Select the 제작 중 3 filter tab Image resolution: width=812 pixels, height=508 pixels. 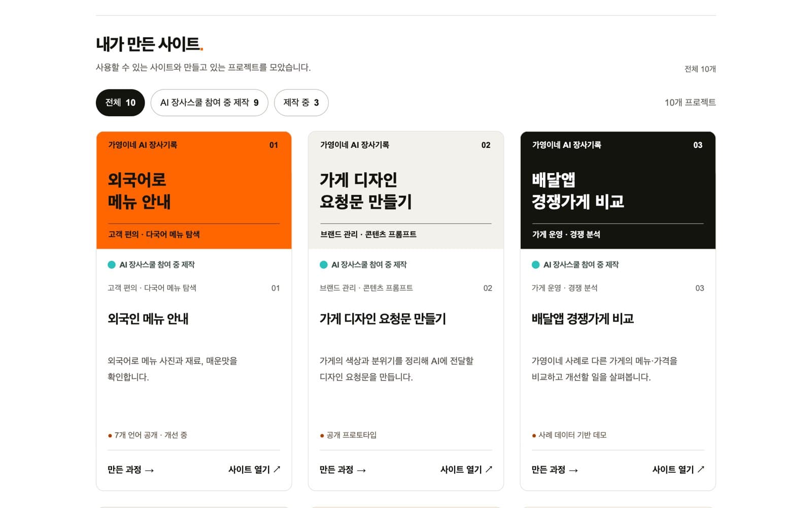click(x=301, y=103)
